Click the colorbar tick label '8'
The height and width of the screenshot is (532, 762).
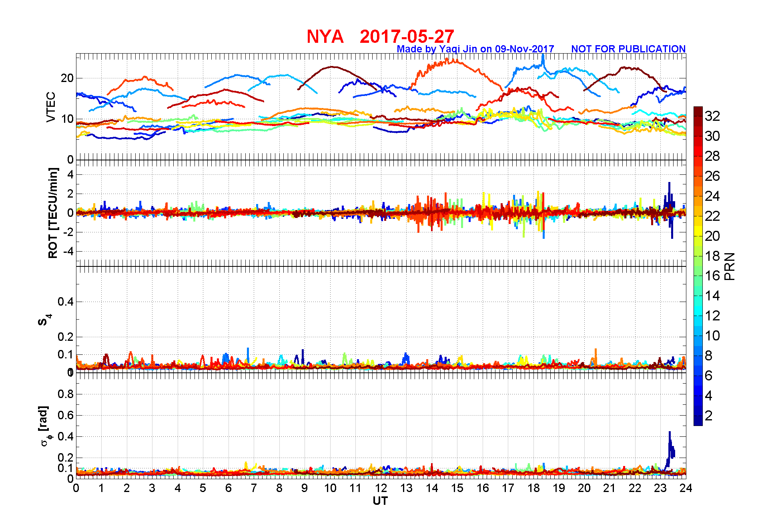tap(709, 356)
